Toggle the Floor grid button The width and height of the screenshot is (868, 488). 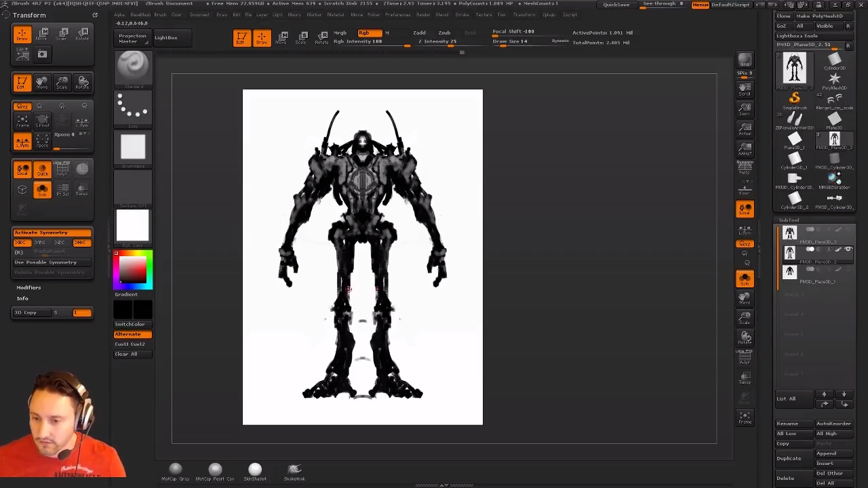pyautogui.click(x=745, y=188)
